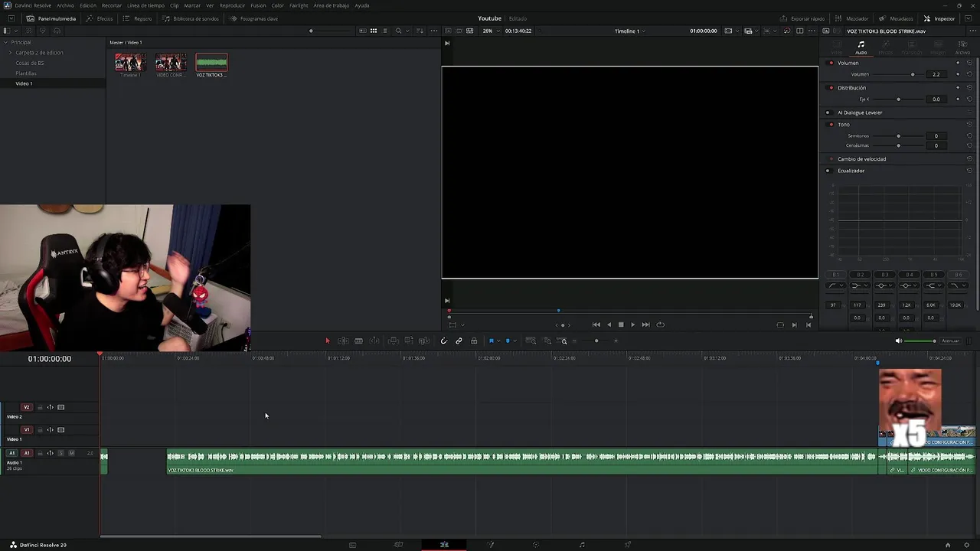Jump to last frame in viewer
Viewport: 980px width, 551px height.
(645, 324)
